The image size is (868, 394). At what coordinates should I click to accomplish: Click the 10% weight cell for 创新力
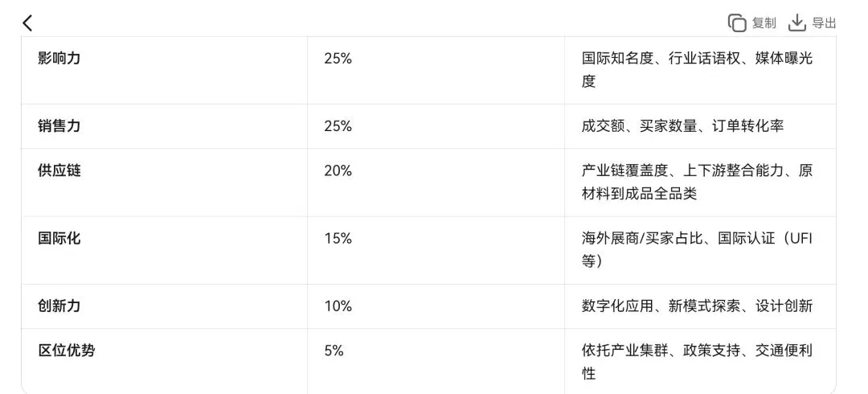point(436,306)
